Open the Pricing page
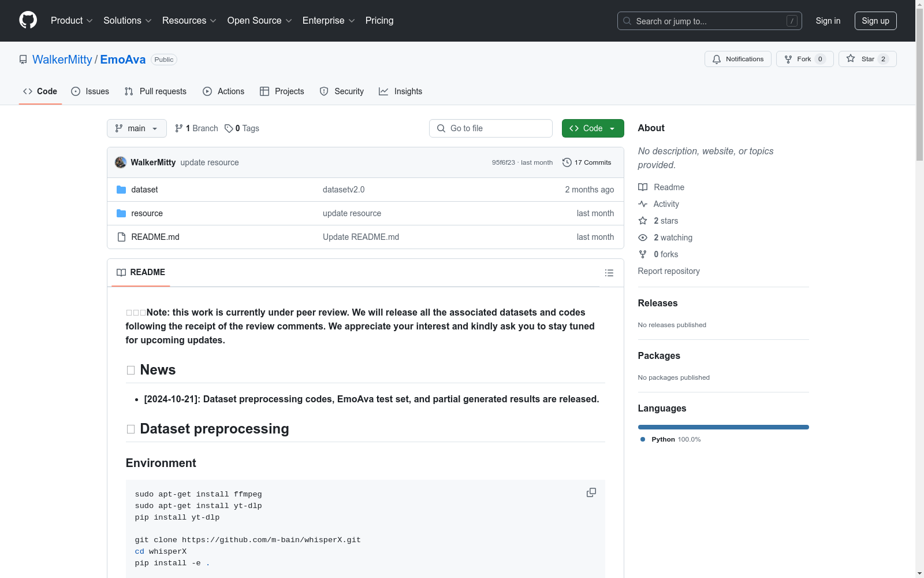Viewport: 924px width, 578px height. point(379,20)
